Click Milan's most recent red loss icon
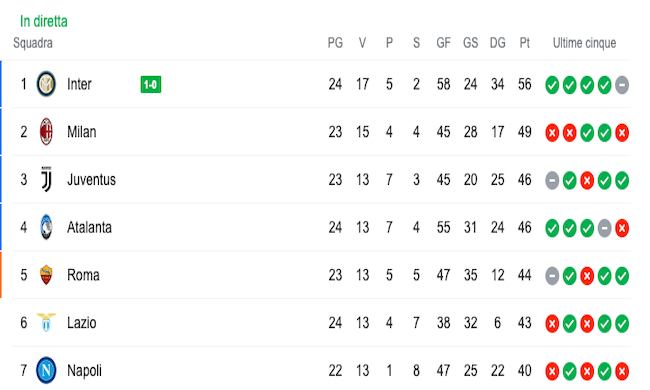 (x=622, y=133)
